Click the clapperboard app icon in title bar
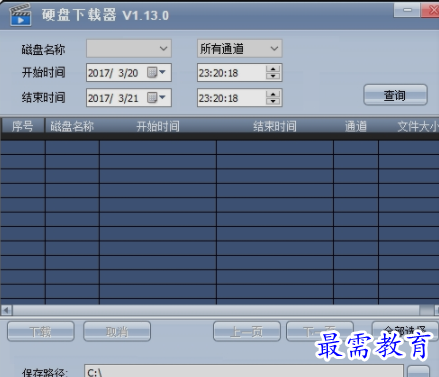The width and height of the screenshot is (439, 377). point(20,15)
